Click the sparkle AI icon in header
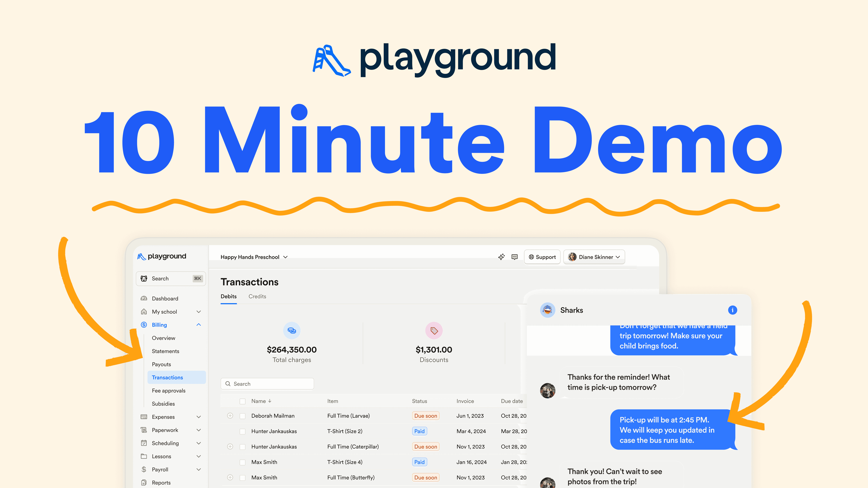Viewport: 868px width, 488px height. [x=501, y=257]
